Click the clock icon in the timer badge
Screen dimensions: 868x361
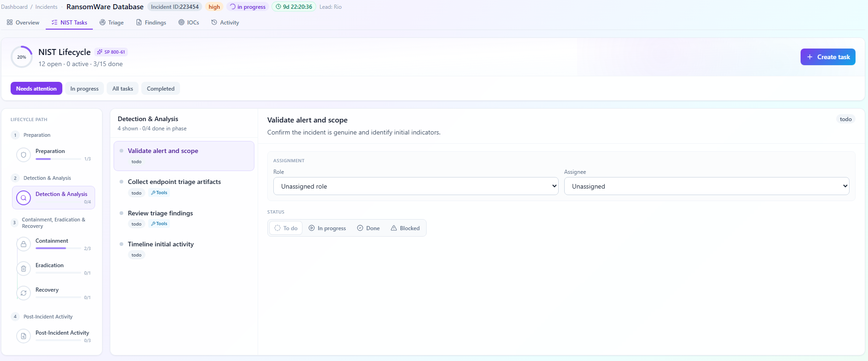(x=278, y=7)
